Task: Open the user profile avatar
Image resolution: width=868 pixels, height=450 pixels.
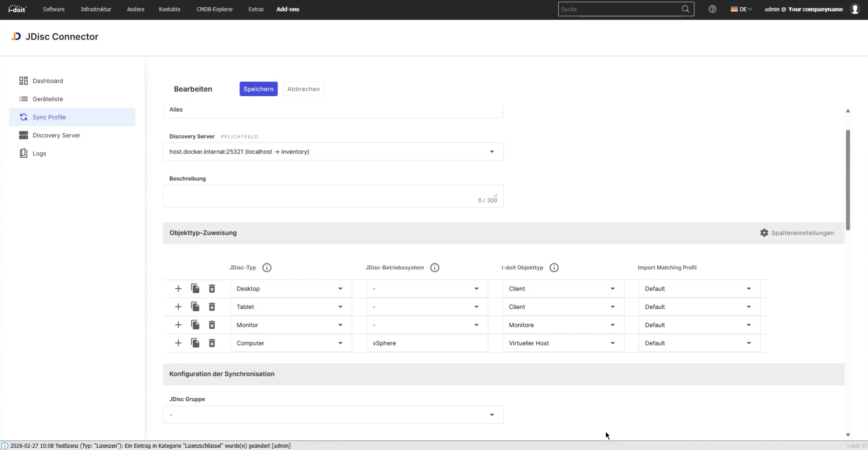Action: point(855,9)
